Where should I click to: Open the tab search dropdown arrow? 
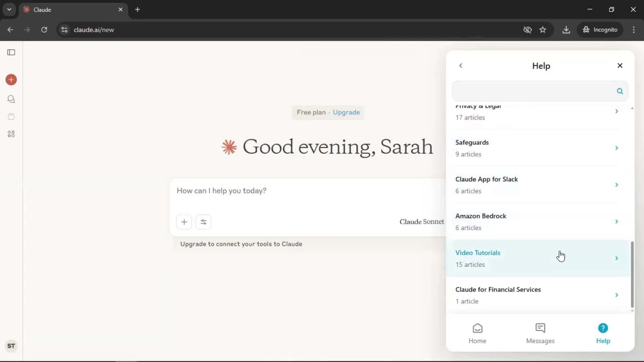9,9
